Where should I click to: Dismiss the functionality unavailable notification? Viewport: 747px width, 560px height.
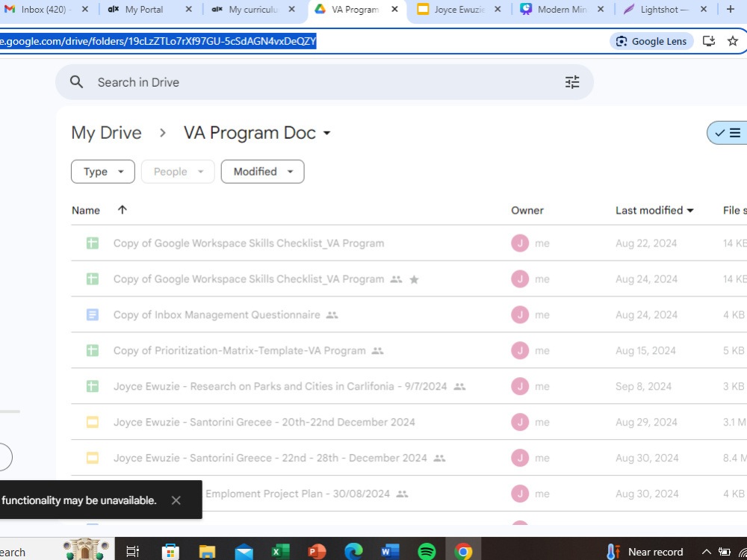pyautogui.click(x=176, y=500)
